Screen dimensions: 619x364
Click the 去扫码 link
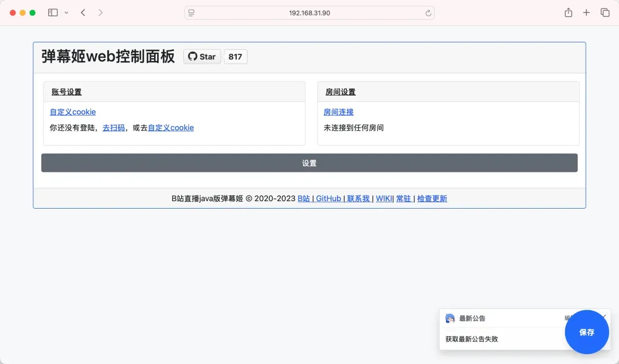pos(113,127)
